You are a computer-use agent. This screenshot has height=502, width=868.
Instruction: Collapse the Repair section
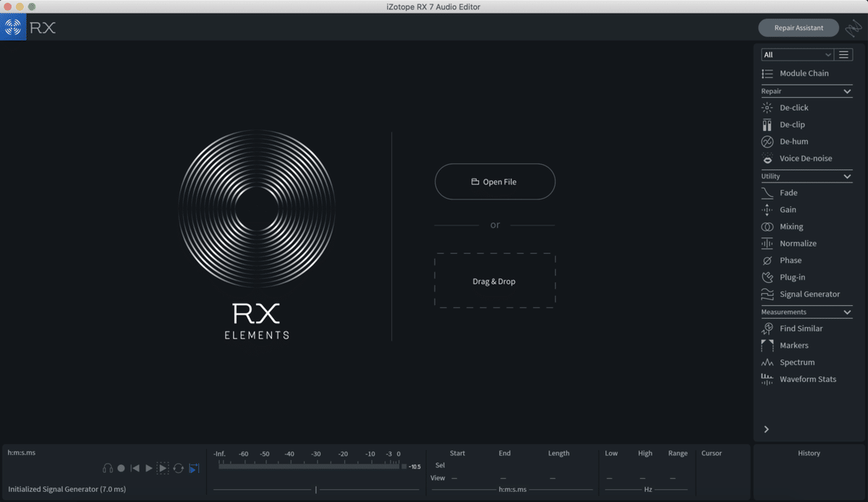(848, 92)
